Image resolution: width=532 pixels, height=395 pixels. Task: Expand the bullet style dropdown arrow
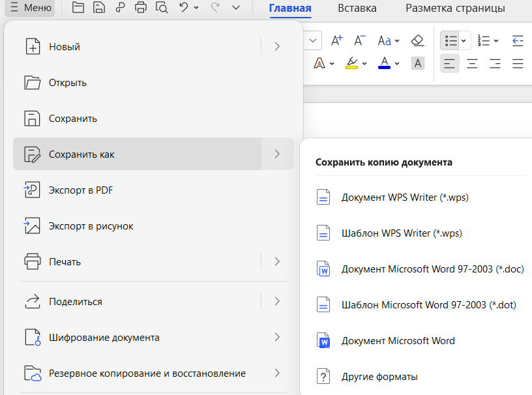464,40
